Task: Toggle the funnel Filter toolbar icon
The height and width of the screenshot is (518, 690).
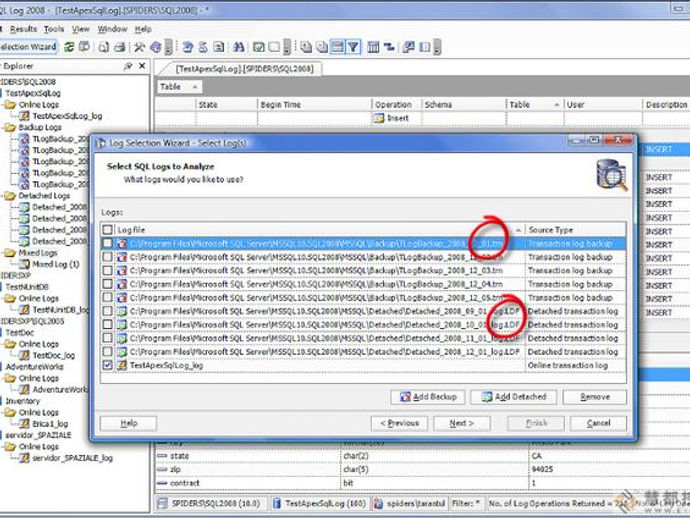Action: (353, 47)
